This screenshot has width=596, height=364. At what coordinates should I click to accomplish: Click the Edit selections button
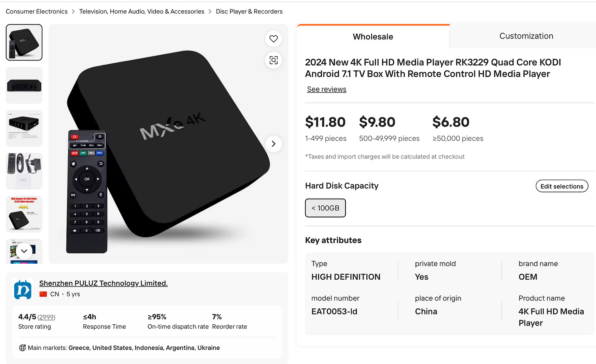click(x=562, y=186)
